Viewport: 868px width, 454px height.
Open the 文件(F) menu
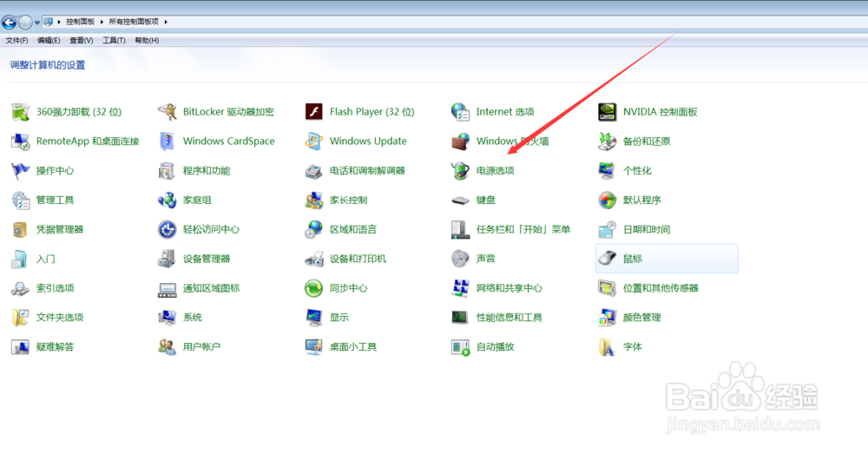pyautogui.click(x=16, y=41)
